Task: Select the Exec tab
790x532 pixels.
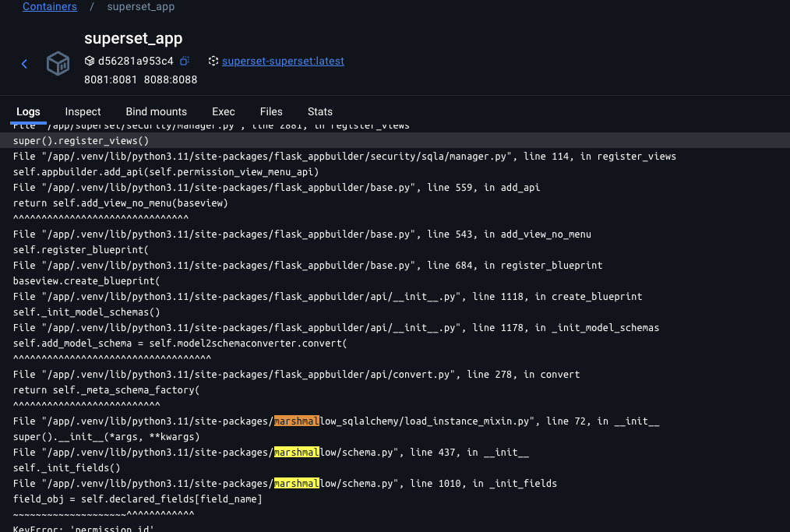Action: tap(224, 111)
